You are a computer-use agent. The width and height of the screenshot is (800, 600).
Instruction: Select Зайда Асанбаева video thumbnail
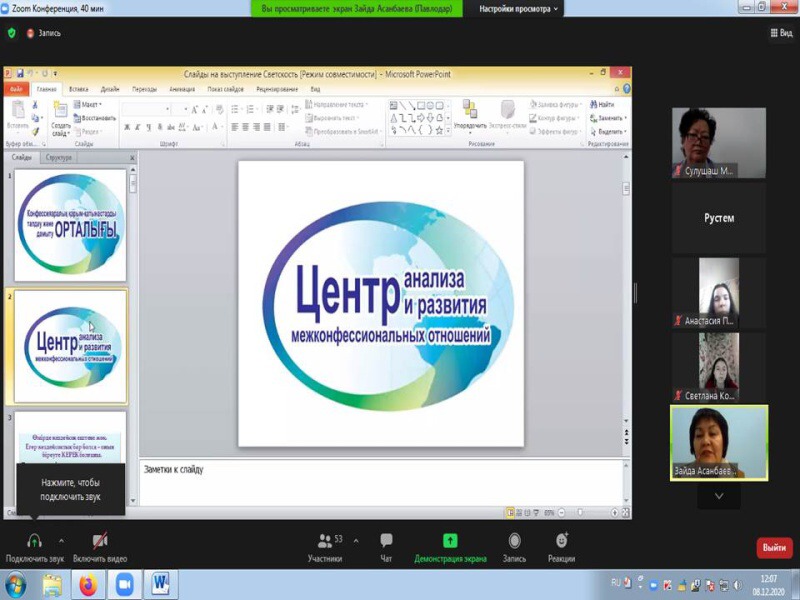[x=719, y=443]
